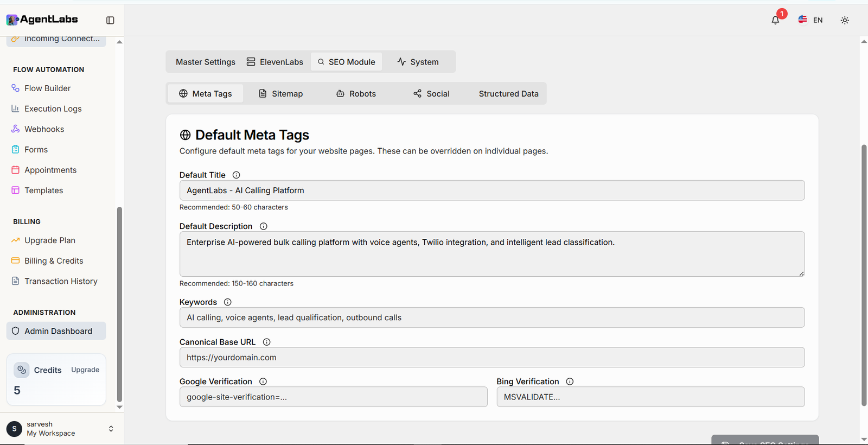Focus the Keywords input field
868x445 pixels.
pos(492,317)
